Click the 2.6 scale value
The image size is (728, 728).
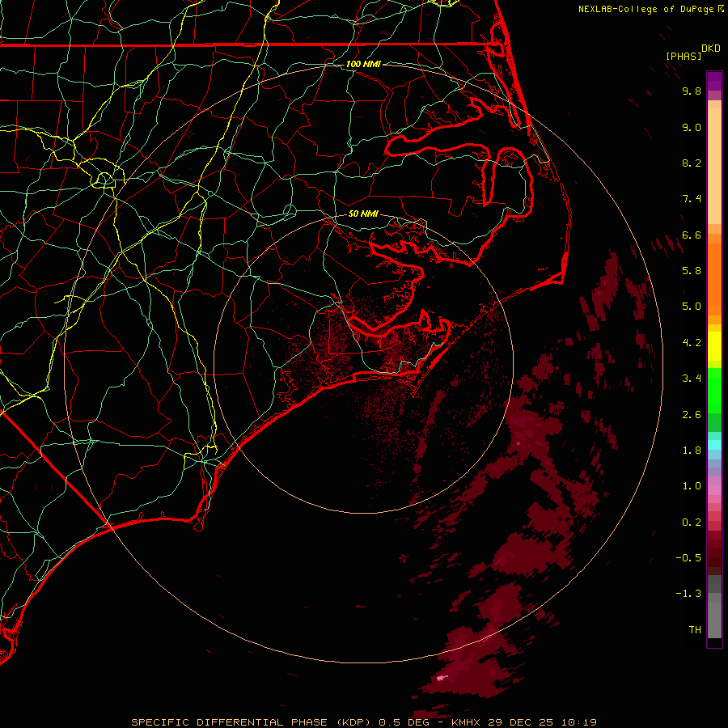[x=692, y=415]
